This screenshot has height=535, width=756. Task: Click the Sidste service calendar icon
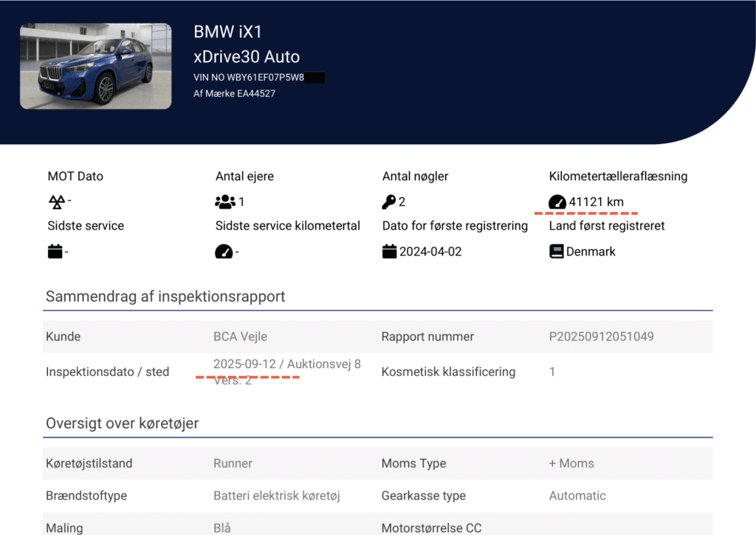point(55,252)
